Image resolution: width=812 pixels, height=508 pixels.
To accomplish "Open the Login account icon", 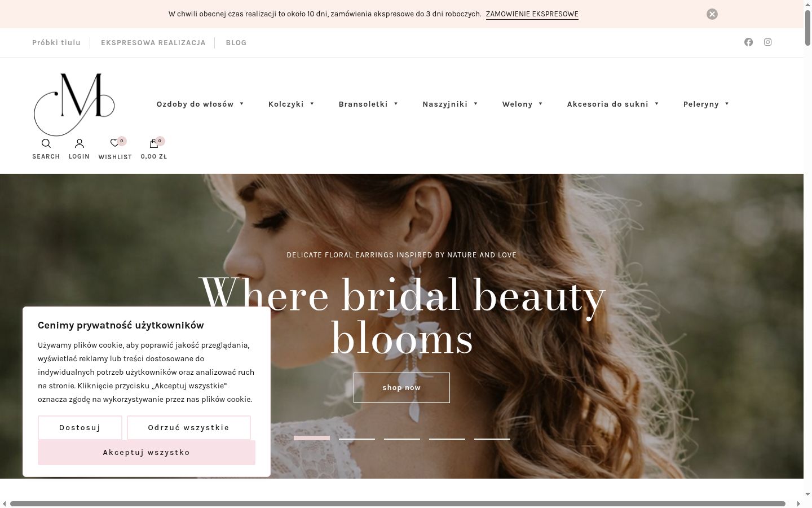I will pyautogui.click(x=80, y=143).
